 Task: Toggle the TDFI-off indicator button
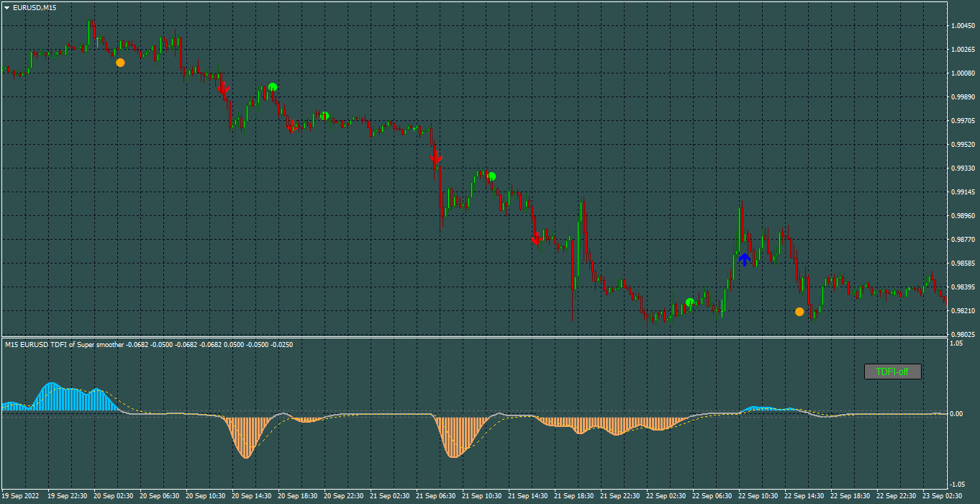point(892,372)
